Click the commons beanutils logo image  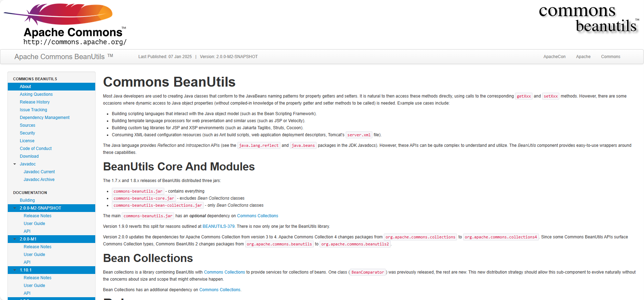point(589,19)
